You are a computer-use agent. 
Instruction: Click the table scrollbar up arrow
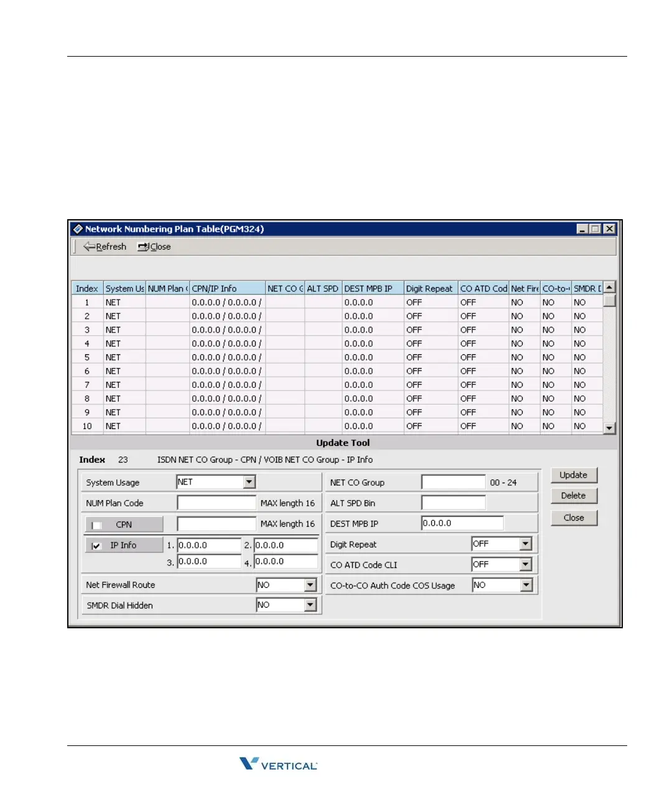click(x=610, y=287)
